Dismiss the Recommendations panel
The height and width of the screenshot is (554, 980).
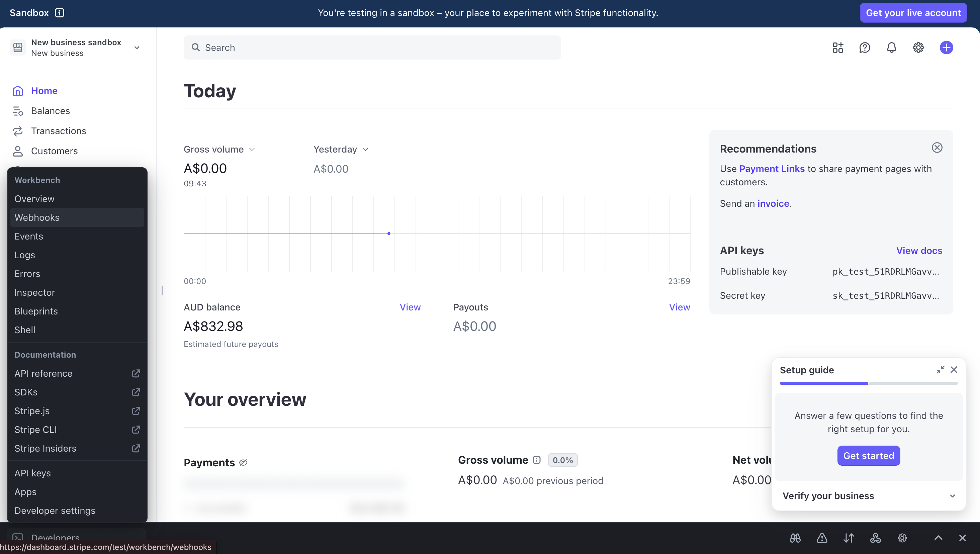(x=937, y=148)
